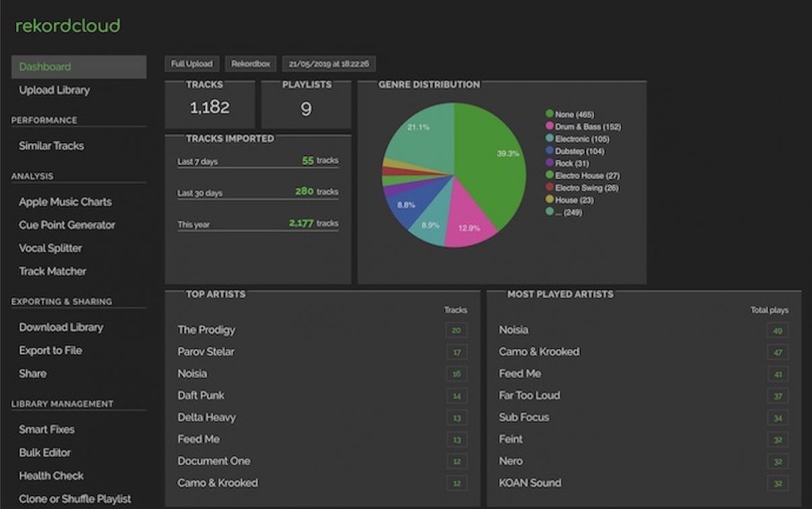The image size is (812, 509).
Task: Select Nero in Most Played Artists
Action: tap(511, 461)
